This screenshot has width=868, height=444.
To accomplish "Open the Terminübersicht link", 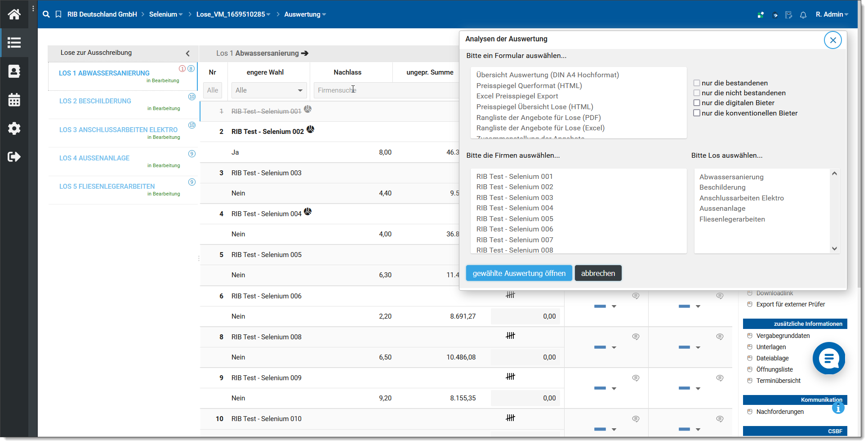I will 778,381.
